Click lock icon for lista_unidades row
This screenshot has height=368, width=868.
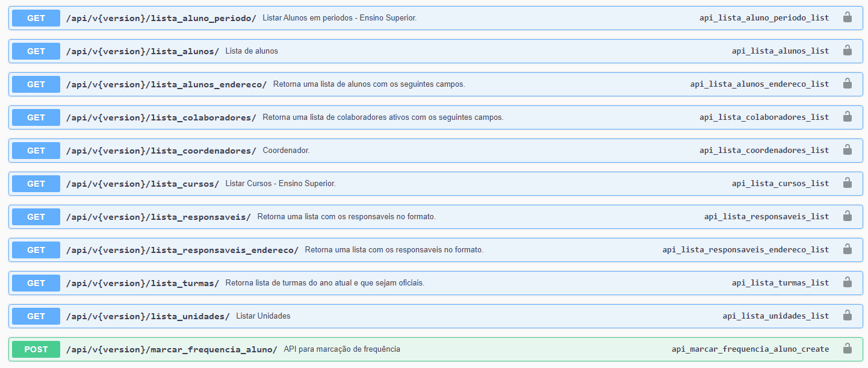(x=847, y=316)
